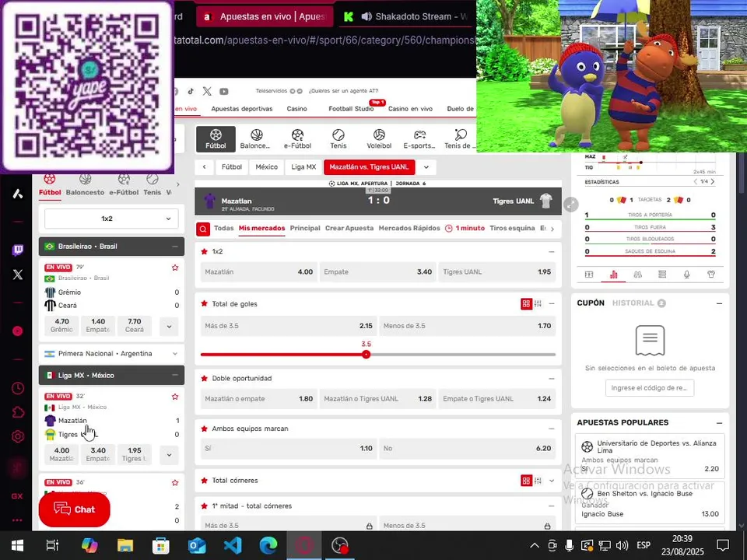Open the pitch view icon in the stats panel
Image resolution: width=747 pixels, height=560 pixels.
pos(589,275)
